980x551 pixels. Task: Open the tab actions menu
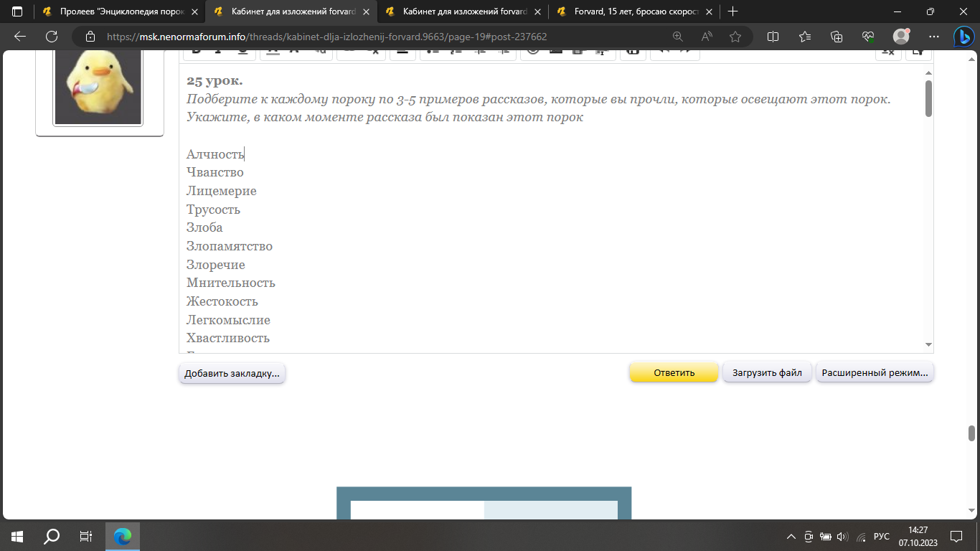[17, 11]
